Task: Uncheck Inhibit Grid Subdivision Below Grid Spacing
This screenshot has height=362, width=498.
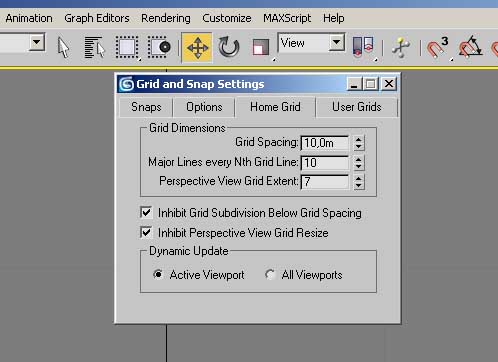Action: [x=146, y=212]
